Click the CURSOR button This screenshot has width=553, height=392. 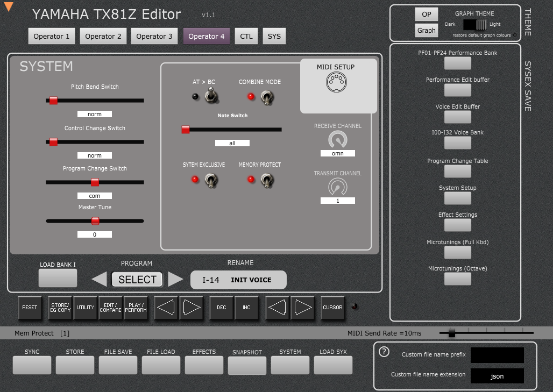[332, 308]
